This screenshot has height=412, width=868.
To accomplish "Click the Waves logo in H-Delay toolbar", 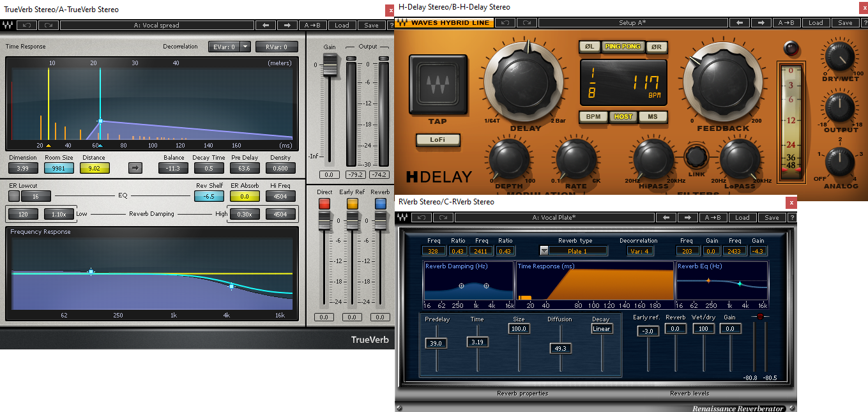I will tap(402, 22).
